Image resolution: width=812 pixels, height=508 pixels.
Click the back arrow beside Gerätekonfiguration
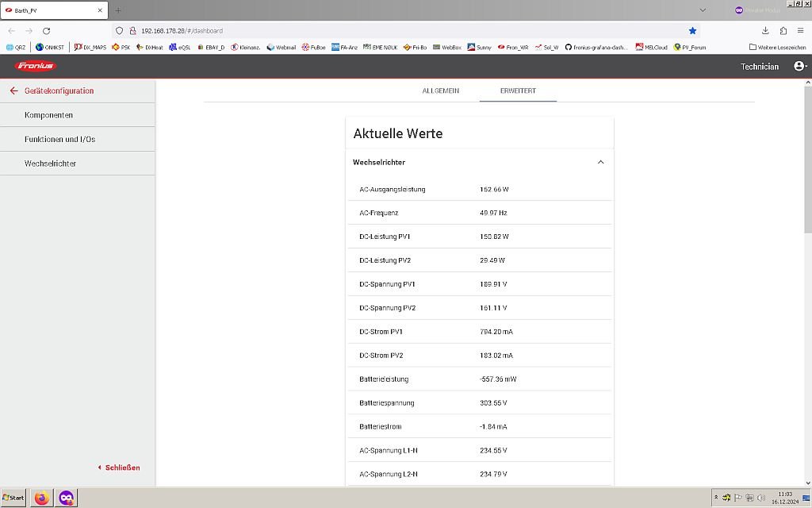pyautogui.click(x=13, y=91)
